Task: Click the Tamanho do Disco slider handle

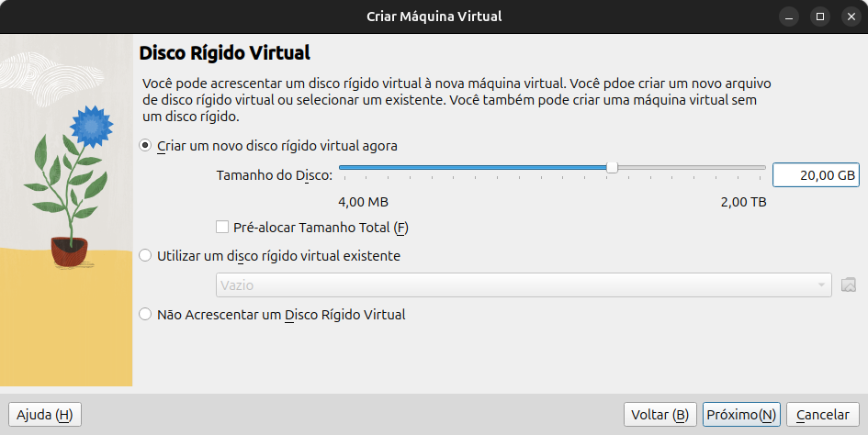Action: click(612, 167)
